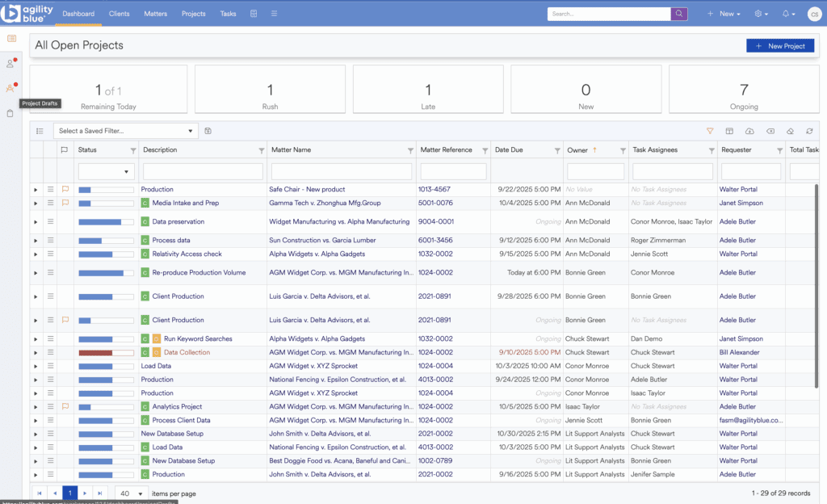Click the orange filter funnel icon
This screenshot has width=827, height=504.
pos(710,131)
